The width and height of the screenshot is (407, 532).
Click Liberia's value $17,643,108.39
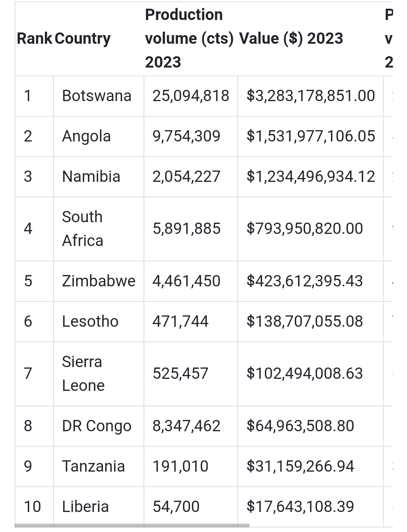[300, 507]
